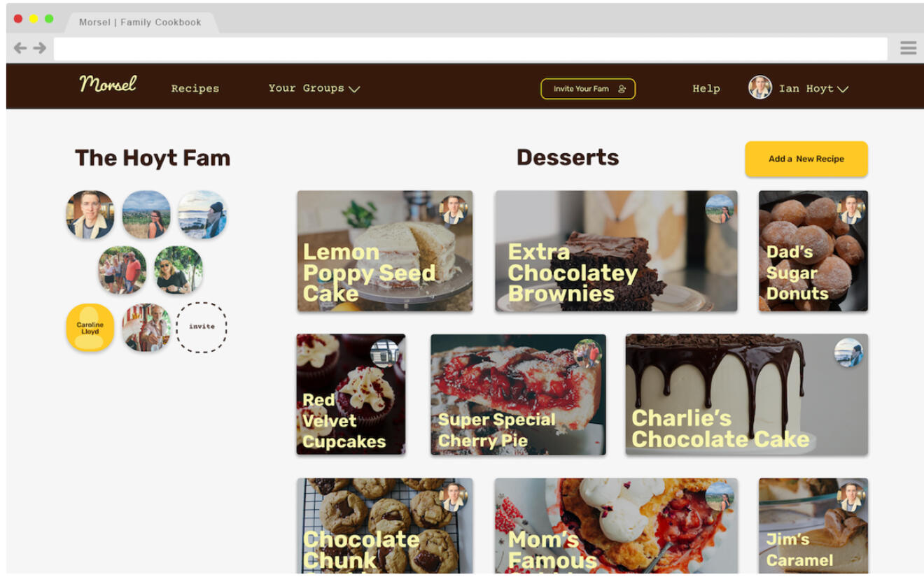Viewport: 924px width, 584px height.
Task: Select the Morsel Family Cookbook browser tab
Action: click(140, 22)
